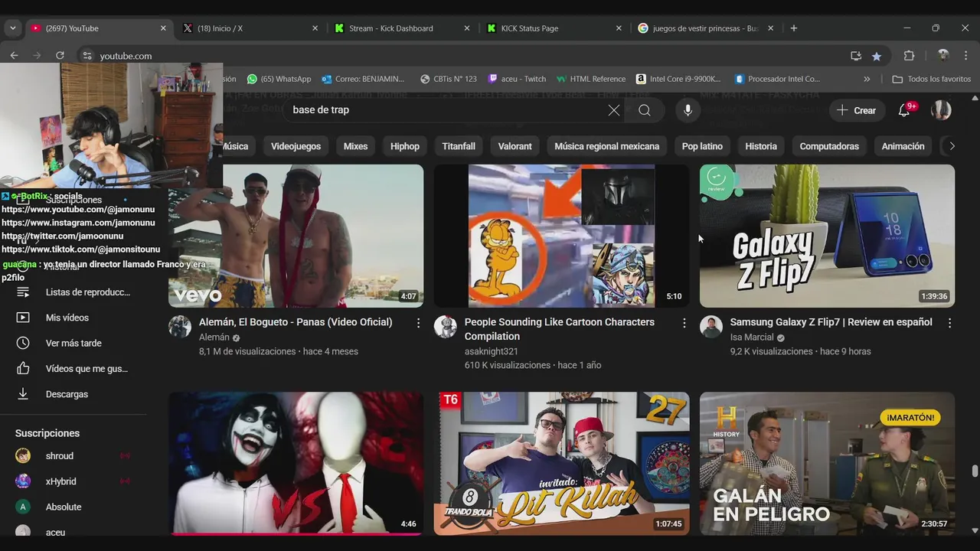
Task: Click the page vertical scrollbar thumb
Action: point(974,470)
